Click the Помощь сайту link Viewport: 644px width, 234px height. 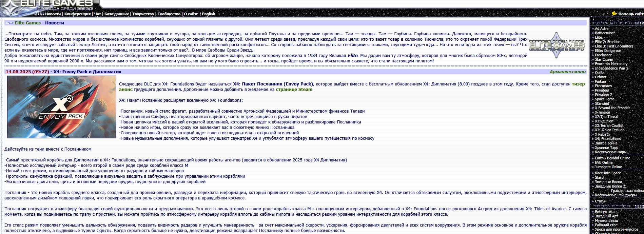point(631,14)
